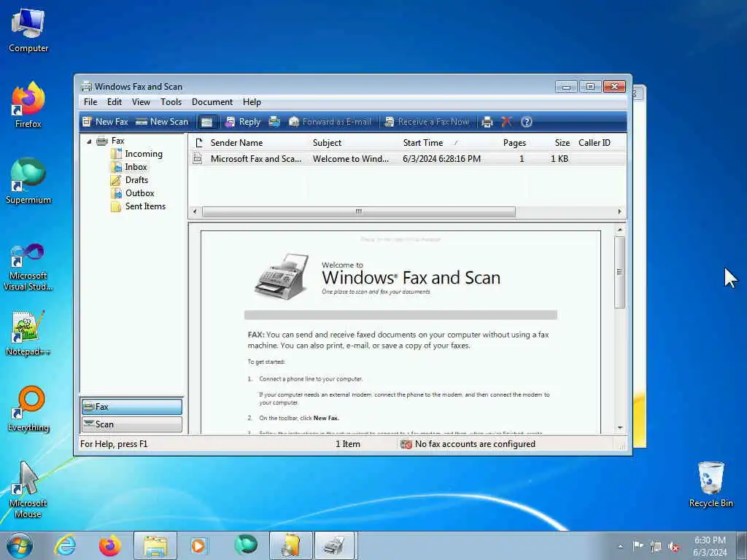Image resolution: width=747 pixels, height=560 pixels.
Task: Click the Windows Start orb
Action: coord(20,545)
